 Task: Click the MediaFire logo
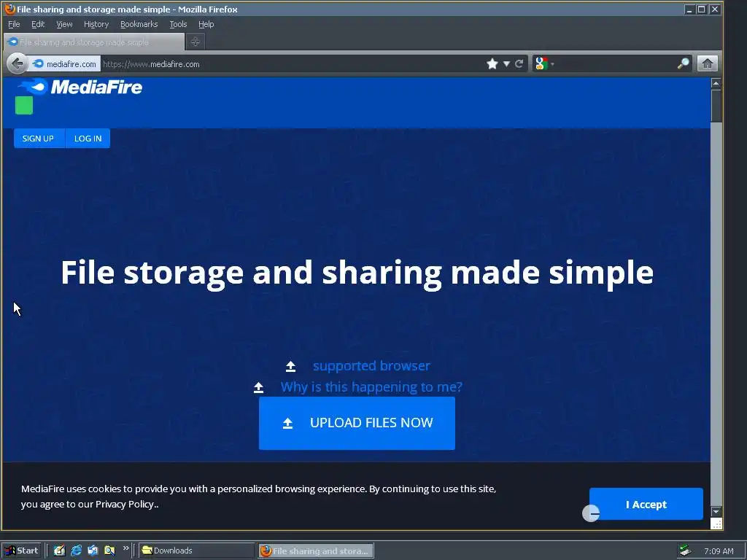[80, 87]
